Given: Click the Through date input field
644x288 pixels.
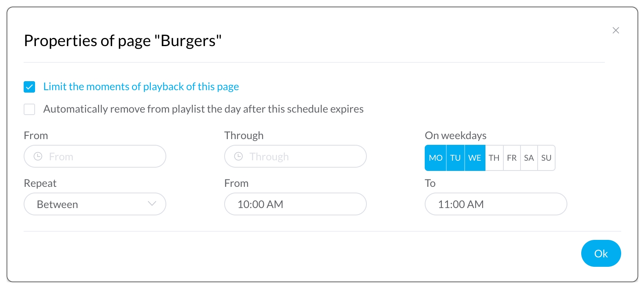Looking at the screenshot, I should pyautogui.click(x=302, y=157).
